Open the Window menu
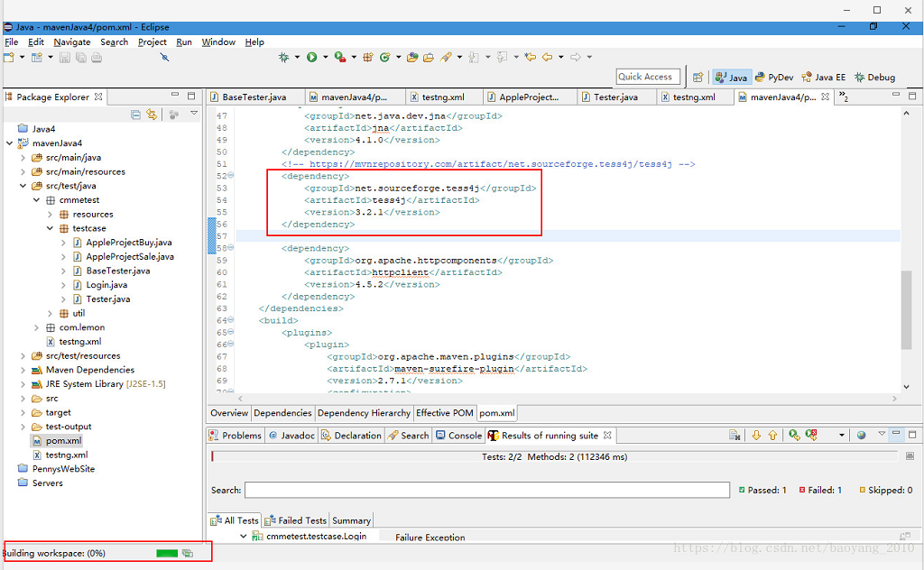Viewport: 924px width, 570px height. tap(218, 41)
